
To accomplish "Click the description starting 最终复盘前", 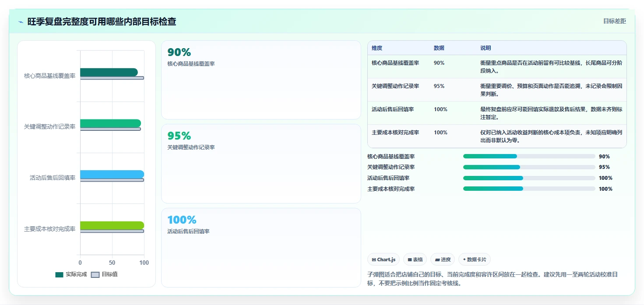I will click(x=551, y=113).
